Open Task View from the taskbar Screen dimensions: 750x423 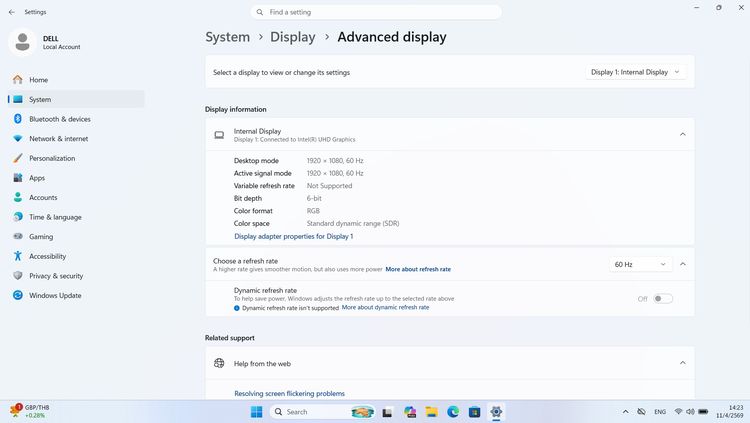click(x=387, y=412)
